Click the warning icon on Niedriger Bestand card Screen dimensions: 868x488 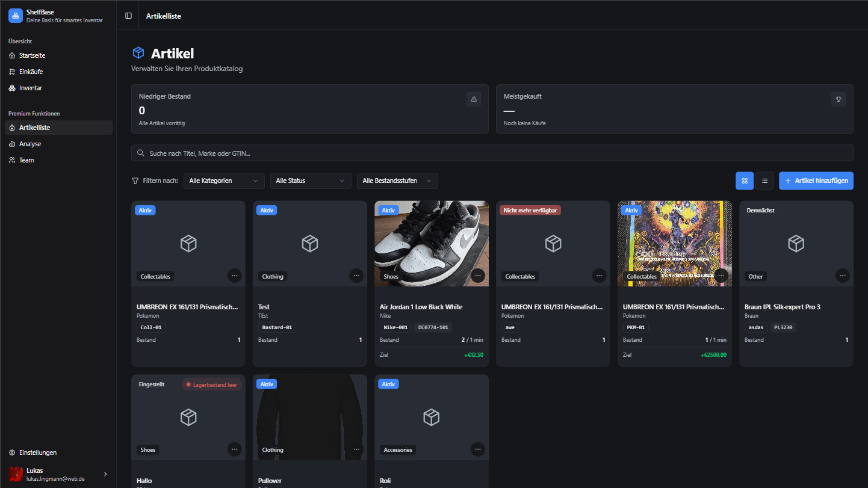(474, 99)
